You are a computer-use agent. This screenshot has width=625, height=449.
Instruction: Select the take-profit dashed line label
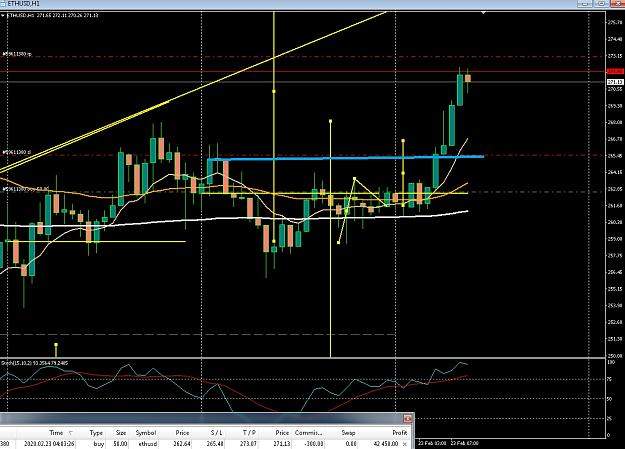click(x=17, y=54)
